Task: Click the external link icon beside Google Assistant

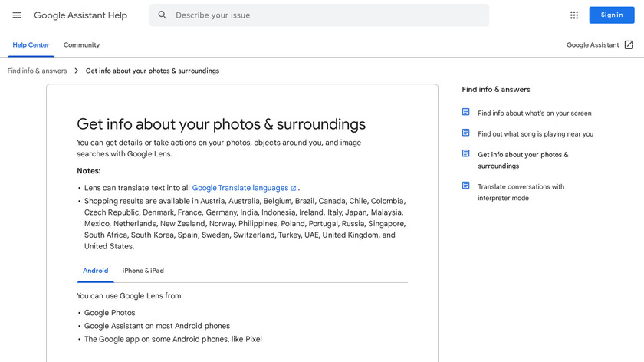Action: 629,44
